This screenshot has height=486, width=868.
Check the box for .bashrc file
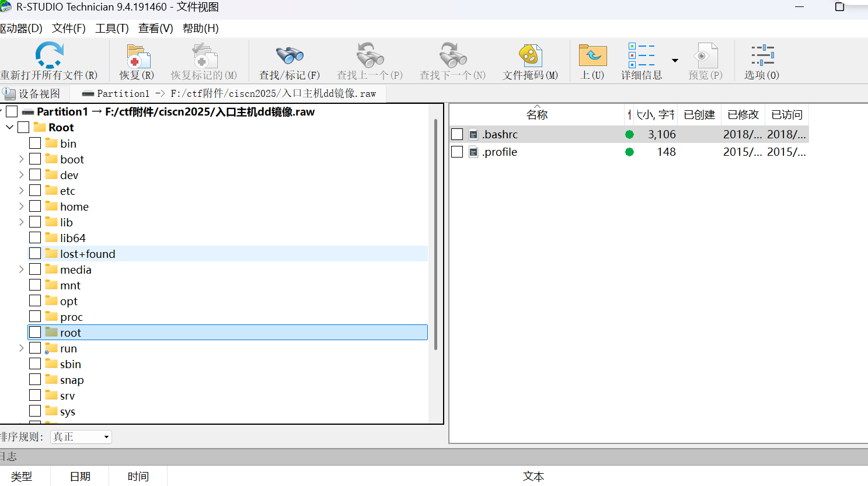pos(457,134)
